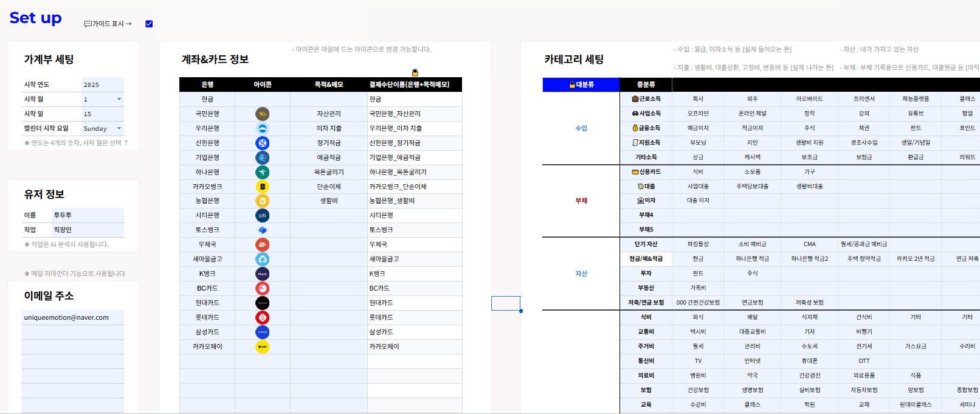The image size is (980, 414).
Task: Click the 자동차보험 cell
Action: click(864, 390)
